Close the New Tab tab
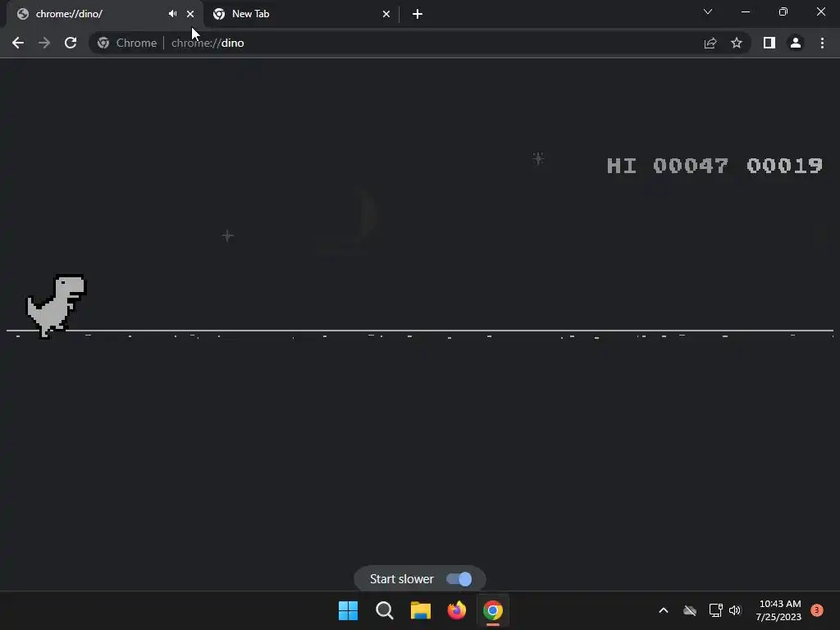This screenshot has width=840, height=630. click(x=386, y=14)
